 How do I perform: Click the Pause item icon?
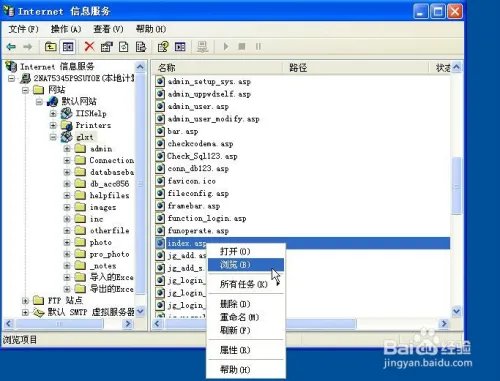pos(258,46)
